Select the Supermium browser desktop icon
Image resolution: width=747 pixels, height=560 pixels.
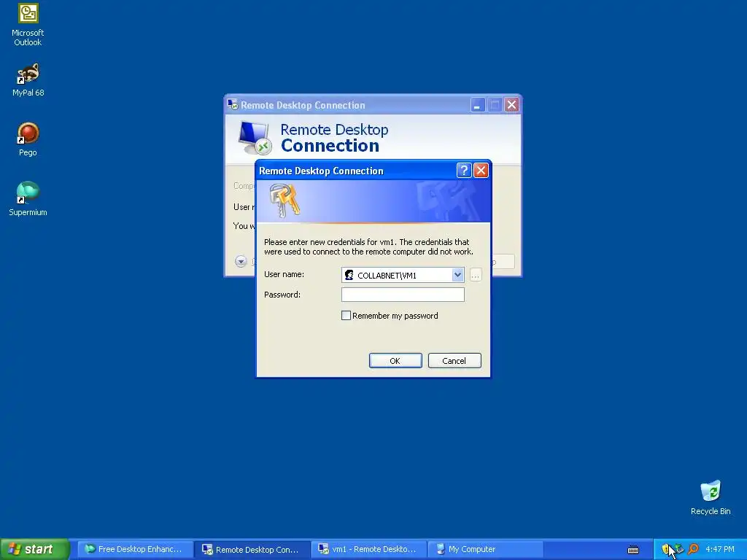(x=28, y=199)
